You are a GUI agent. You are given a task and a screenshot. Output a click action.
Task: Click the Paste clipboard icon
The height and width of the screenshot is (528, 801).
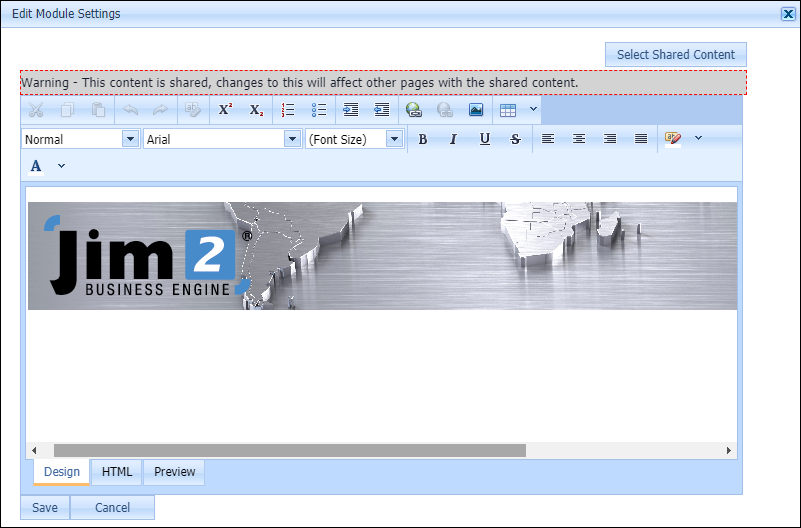pyautogui.click(x=98, y=110)
